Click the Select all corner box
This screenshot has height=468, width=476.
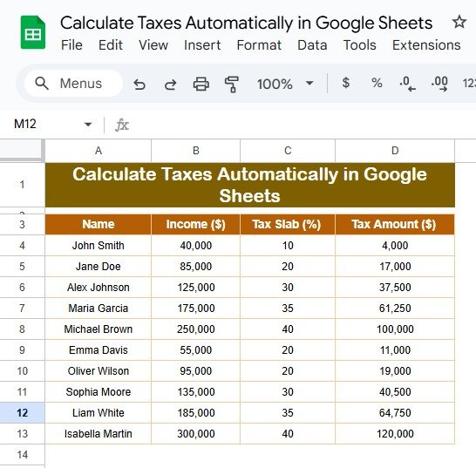pos(22,150)
